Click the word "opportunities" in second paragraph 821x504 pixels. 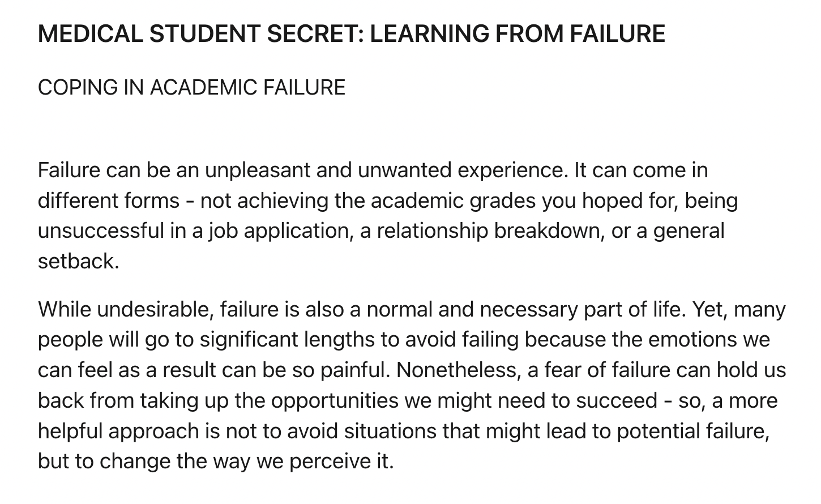(x=335, y=401)
